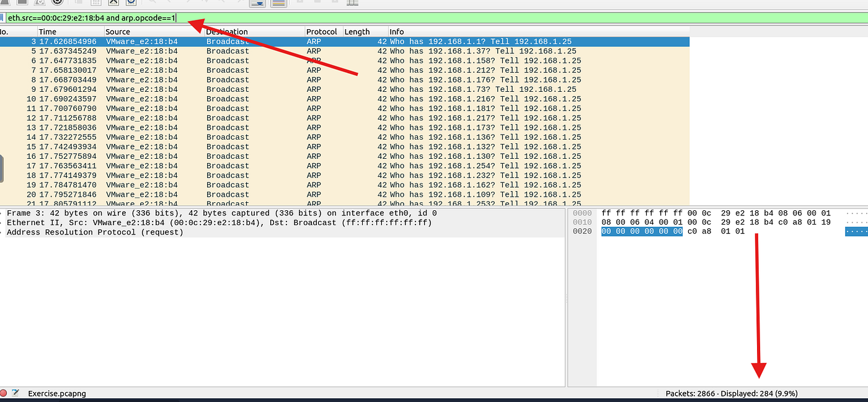Select packet row asking Who has 192.168.1.173
The width and height of the screenshot is (868, 402).
[x=344, y=127]
